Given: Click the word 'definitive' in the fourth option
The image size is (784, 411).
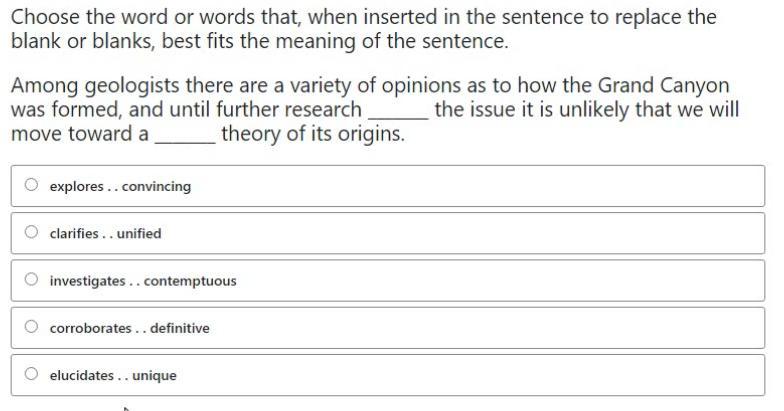Looking at the screenshot, I should click(180, 328).
